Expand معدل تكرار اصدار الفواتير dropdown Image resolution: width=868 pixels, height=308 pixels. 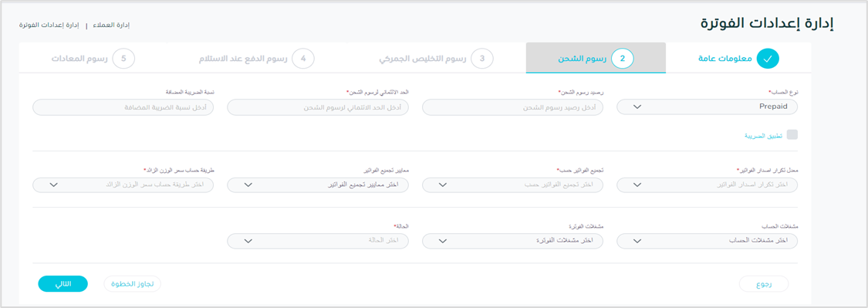(707, 184)
